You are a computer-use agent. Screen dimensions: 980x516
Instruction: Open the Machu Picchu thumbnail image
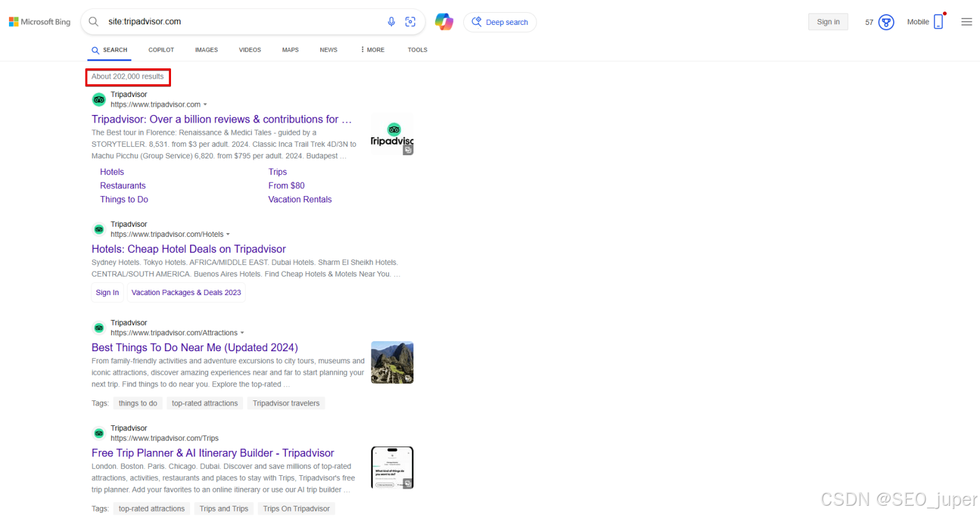pos(392,363)
